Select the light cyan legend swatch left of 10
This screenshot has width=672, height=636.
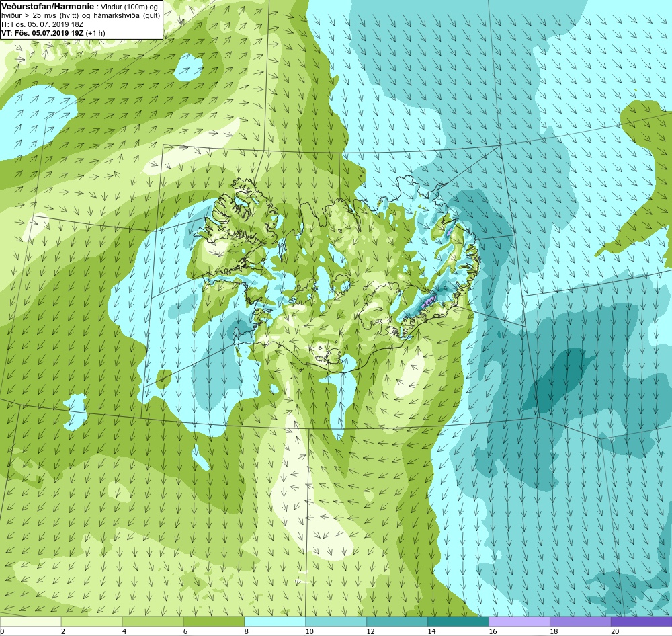[275, 621]
